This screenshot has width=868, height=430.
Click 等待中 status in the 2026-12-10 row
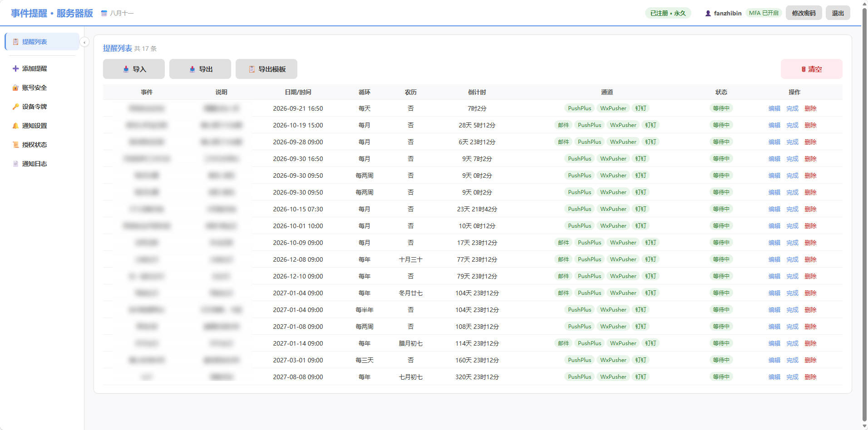pyautogui.click(x=721, y=276)
